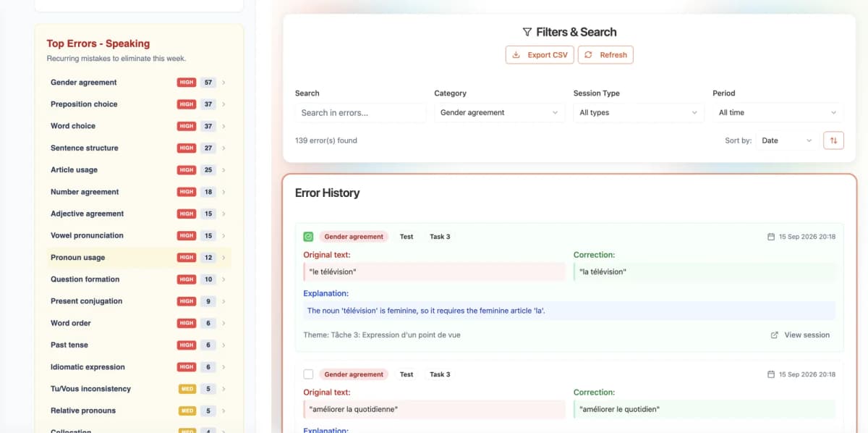Click the 139 error(s) found text
This screenshot has width=868, height=433.
point(326,140)
